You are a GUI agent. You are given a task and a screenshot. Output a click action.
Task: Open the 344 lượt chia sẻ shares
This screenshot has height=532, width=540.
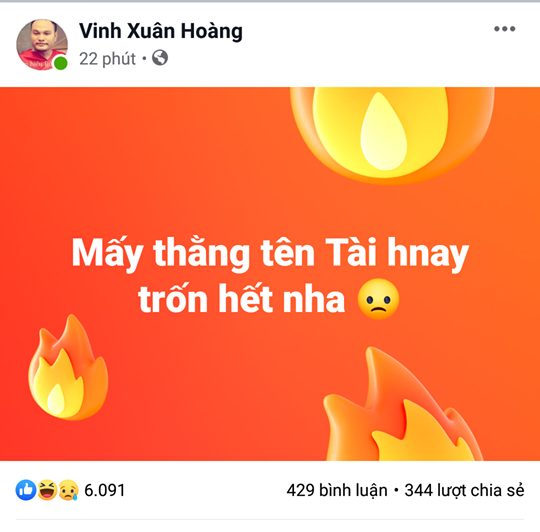point(464,490)
